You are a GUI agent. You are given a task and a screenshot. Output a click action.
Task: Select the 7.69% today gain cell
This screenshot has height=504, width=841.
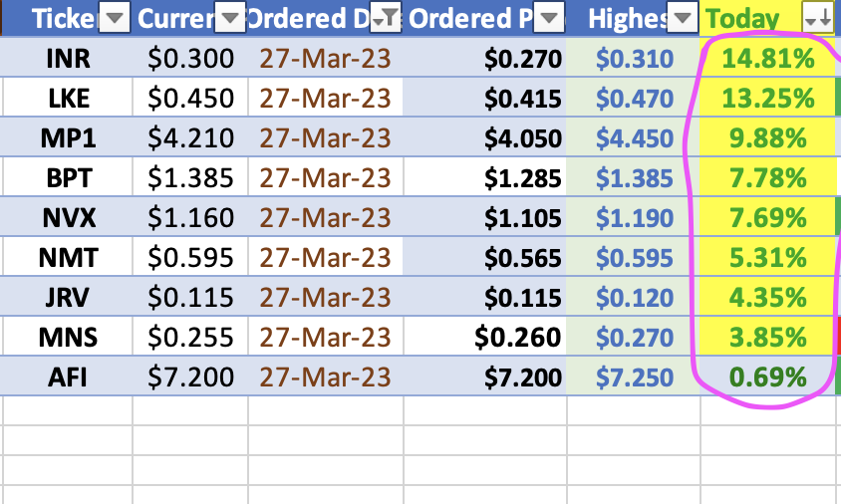[x=767, y=217]
